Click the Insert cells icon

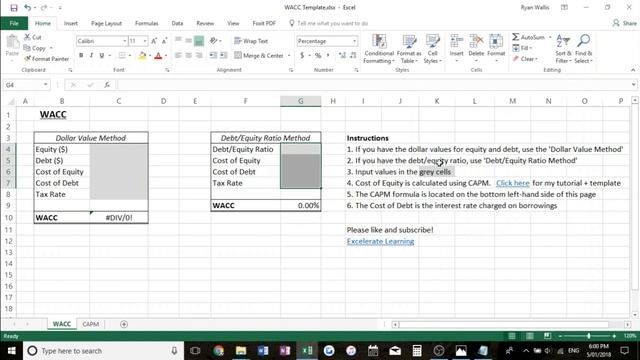[x=456, y=42]
